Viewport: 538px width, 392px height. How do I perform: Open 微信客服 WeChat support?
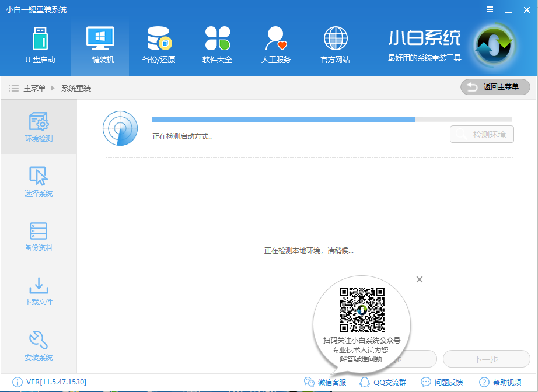tap(326, 382)
